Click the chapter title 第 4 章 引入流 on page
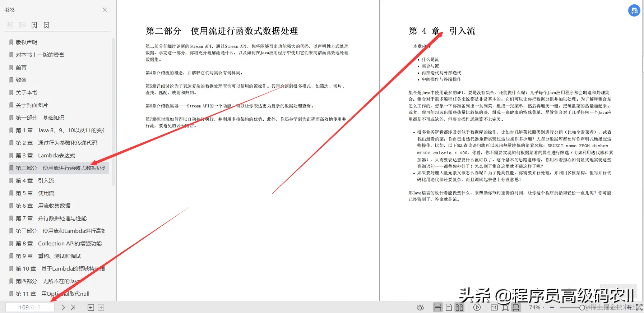 point(442,31)
